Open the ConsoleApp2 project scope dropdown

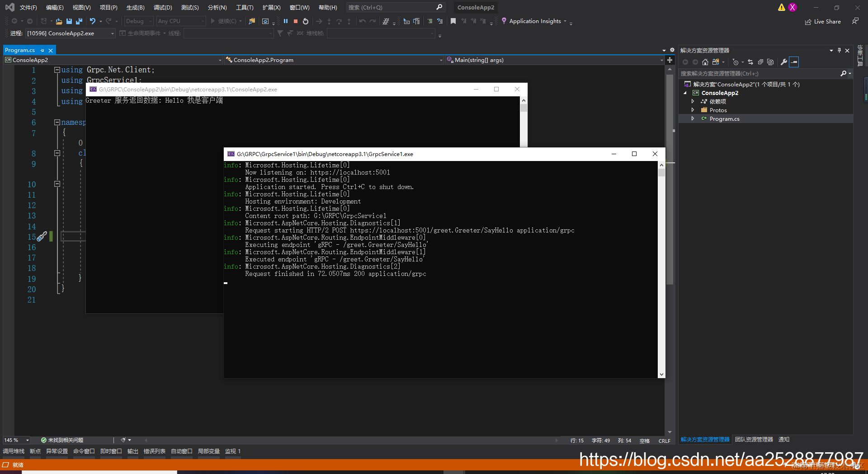pos(113,60)
